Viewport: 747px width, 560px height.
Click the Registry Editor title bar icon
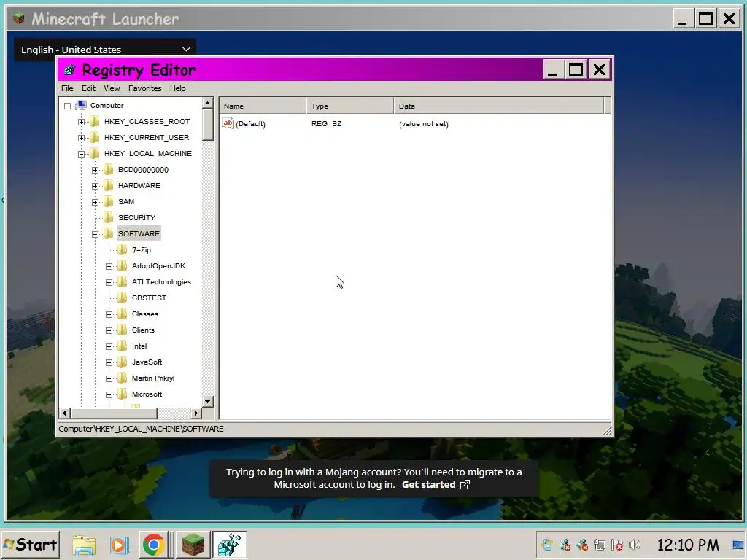69,70
